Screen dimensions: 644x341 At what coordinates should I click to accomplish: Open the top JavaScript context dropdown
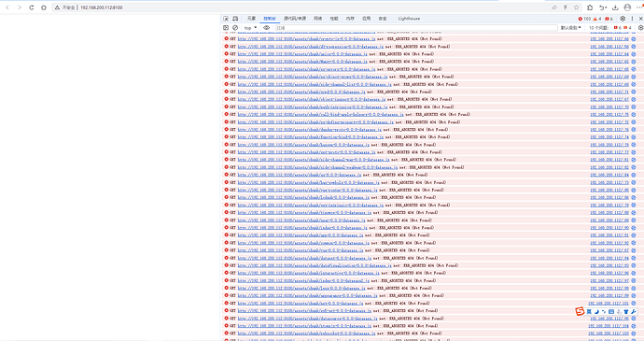pyautogui.click(x=250, y=27)
